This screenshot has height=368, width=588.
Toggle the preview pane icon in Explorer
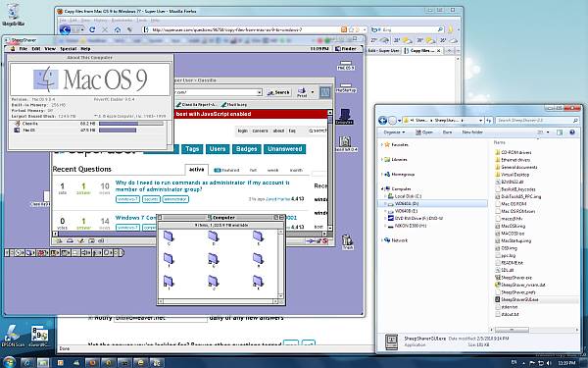(x=560, y=132)
